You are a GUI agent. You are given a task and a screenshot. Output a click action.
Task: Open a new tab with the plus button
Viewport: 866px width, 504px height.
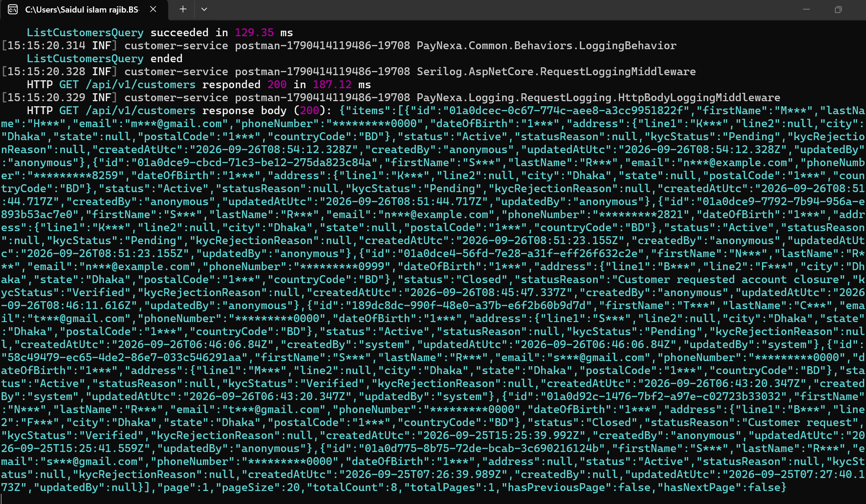pyautogui.click(x=183, y=9)
